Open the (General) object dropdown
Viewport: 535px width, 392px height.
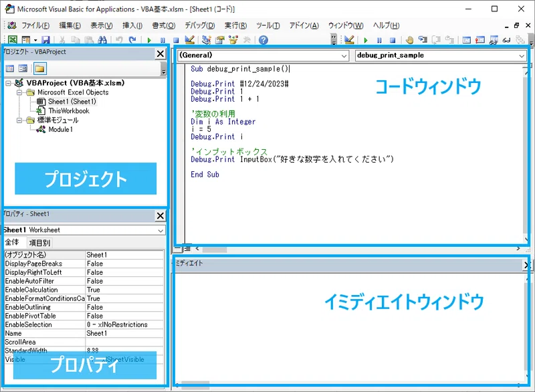[x=344, y=56]
